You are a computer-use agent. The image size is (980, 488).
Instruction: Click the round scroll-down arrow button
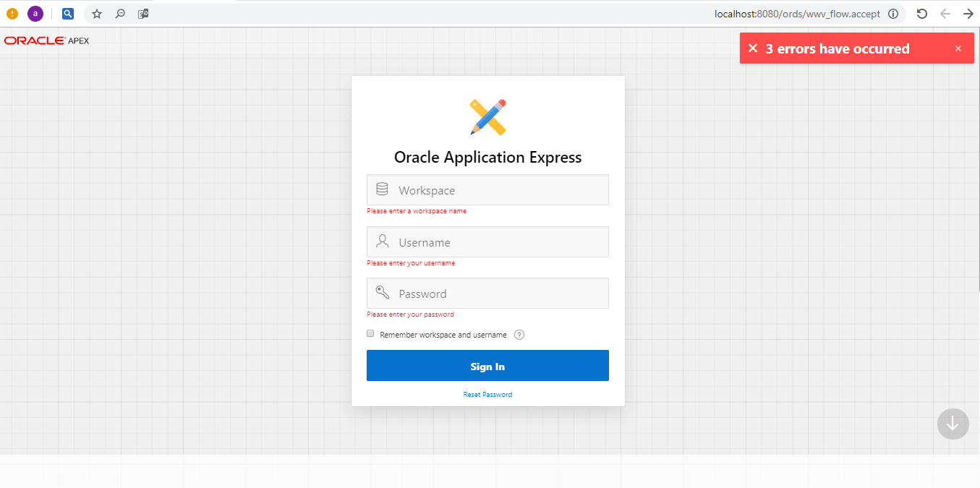pos(953,424)
